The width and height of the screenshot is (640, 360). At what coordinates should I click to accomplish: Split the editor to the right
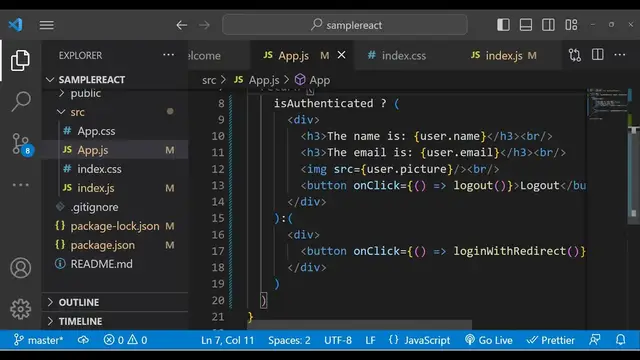point(598,55)
